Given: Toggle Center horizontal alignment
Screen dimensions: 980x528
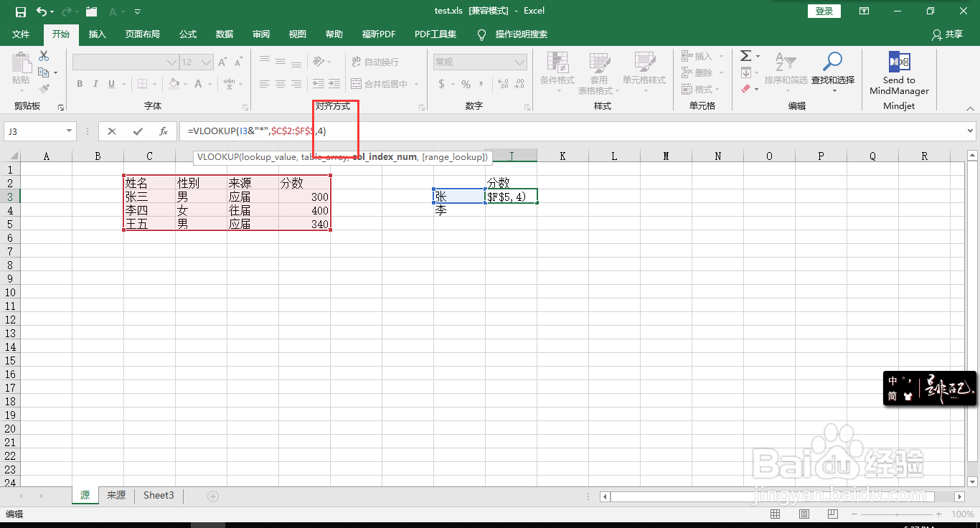Looking at the screenshot, I should [x=281, y=84].
